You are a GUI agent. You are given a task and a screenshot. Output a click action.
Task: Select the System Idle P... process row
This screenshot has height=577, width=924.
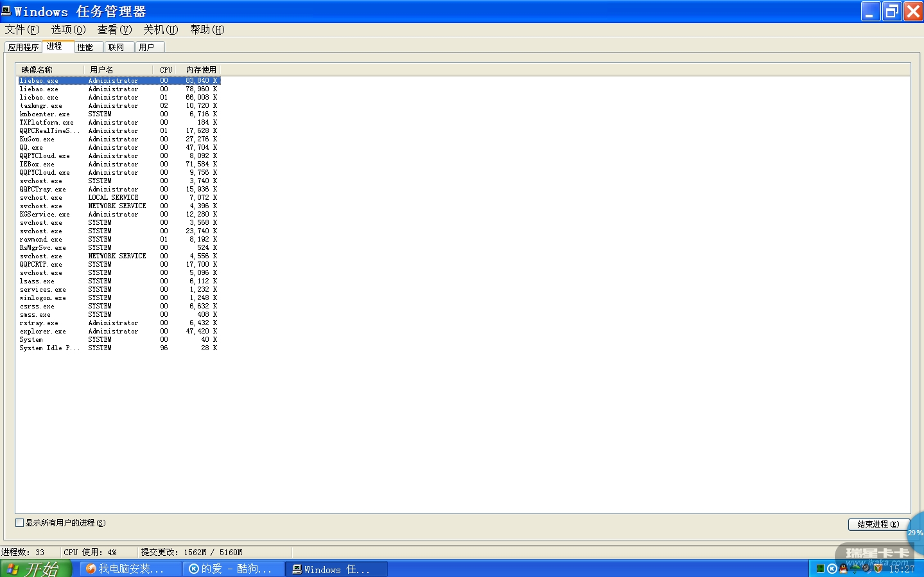tap(119, 348)
